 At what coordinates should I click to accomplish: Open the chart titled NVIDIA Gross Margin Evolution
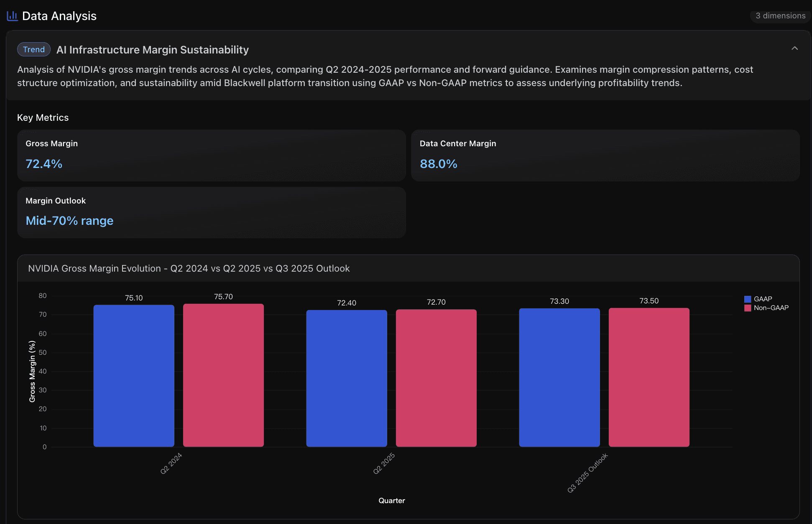point(189,268)
